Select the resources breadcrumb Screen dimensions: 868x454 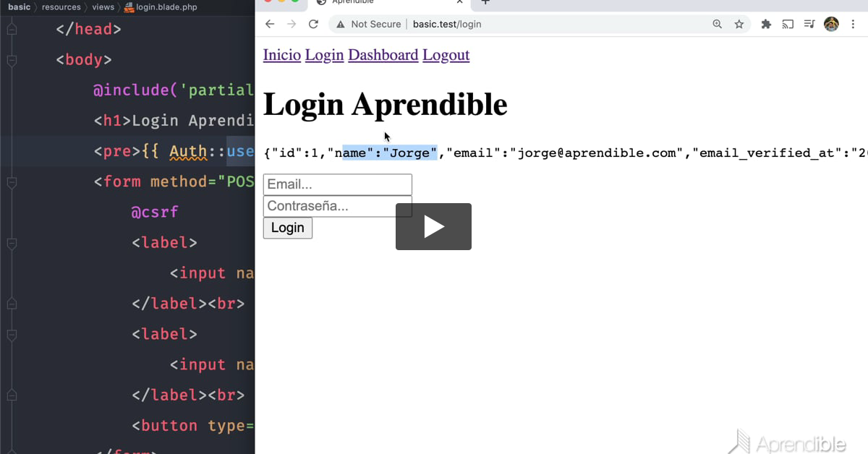point(61,7)
